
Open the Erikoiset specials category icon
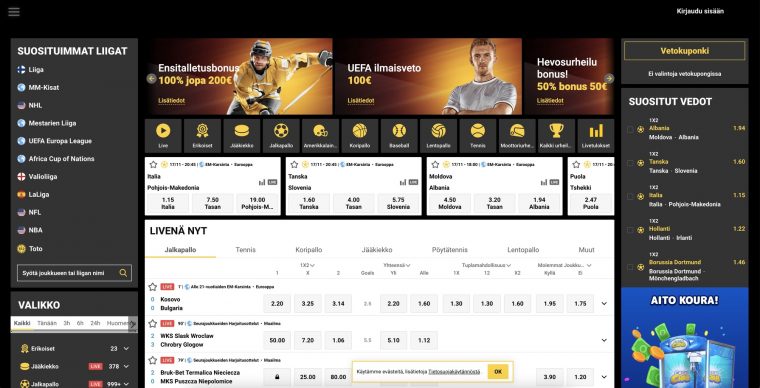pos(203,136)
